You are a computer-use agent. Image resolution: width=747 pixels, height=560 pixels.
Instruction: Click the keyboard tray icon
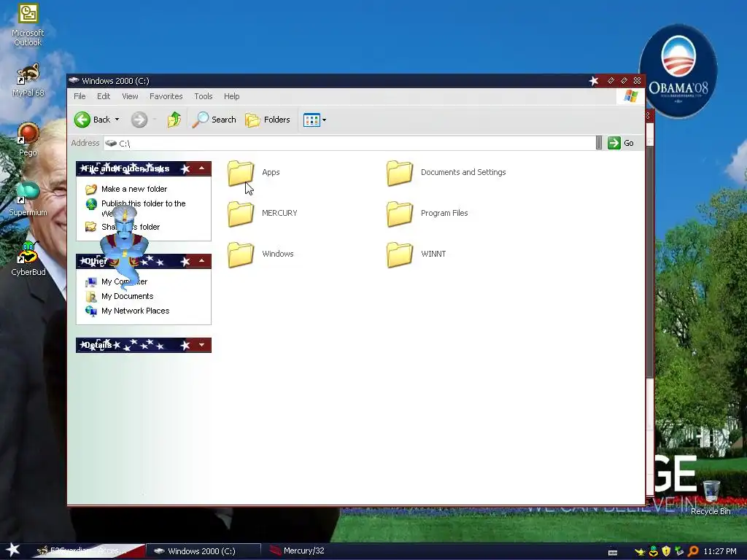pos(613,552)
